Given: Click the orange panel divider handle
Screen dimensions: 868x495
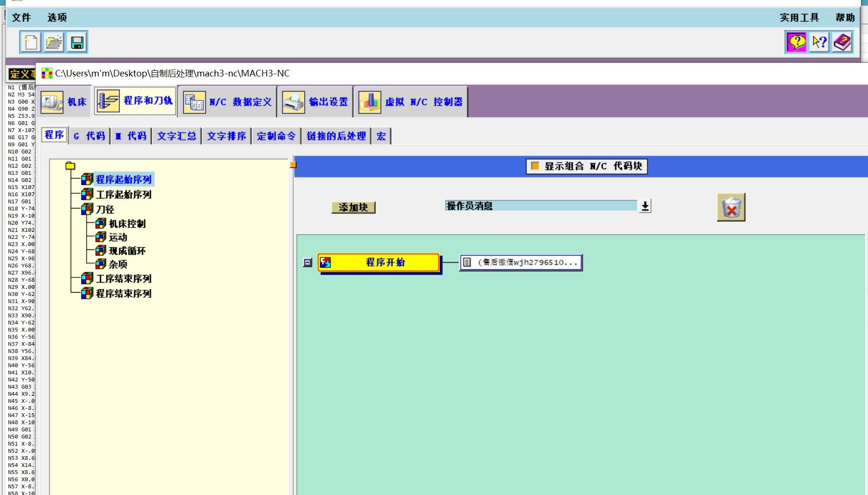Looking at the screenshot, I should click(x=293, y=165).
